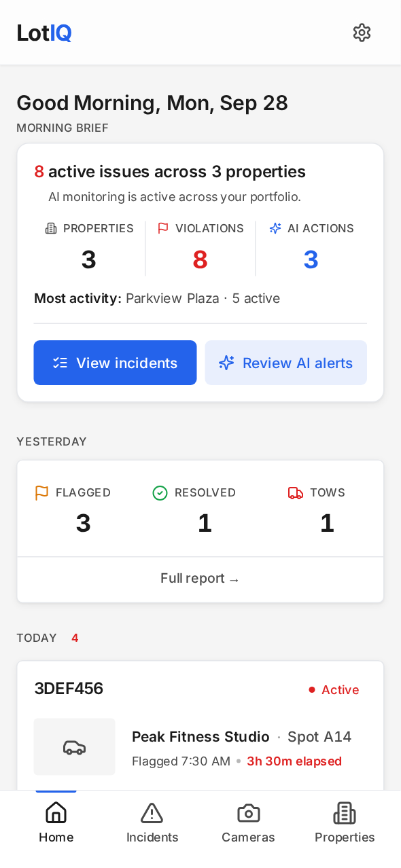Click the 3h 30m elapsed label
401x868 pixels.
(x=294, y=761)
